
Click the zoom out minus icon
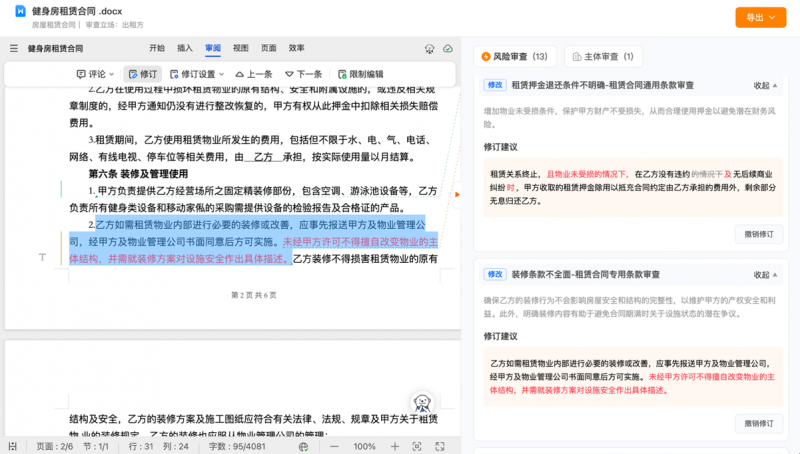(x=335, y=446)
